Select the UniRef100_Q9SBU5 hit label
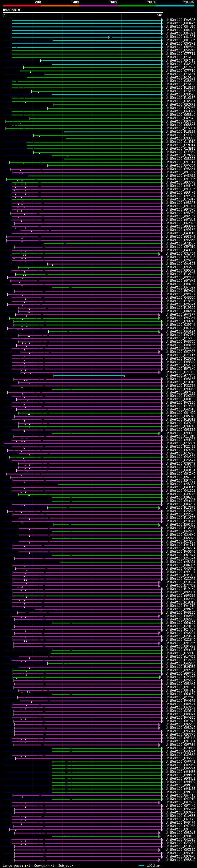Screen dimensions: 197x868 coord(180,860)
